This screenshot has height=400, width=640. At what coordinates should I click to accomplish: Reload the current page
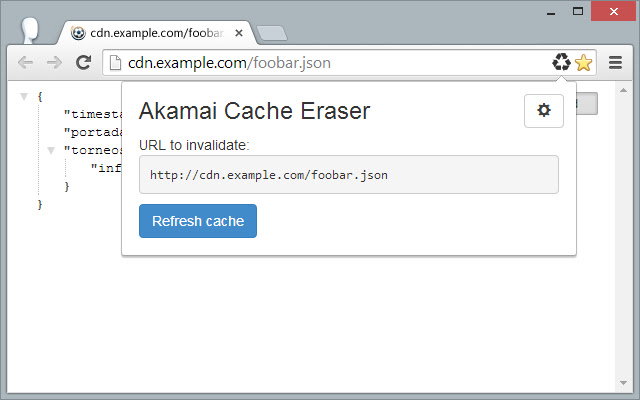pos(84,63)
